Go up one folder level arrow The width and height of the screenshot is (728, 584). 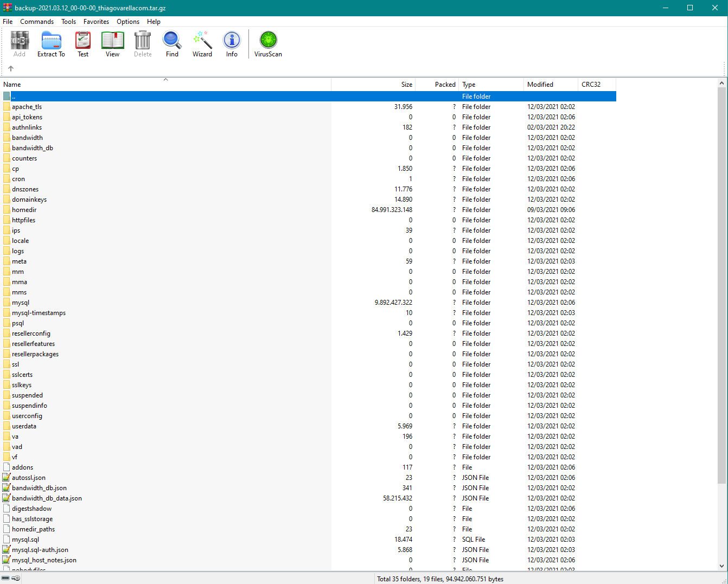[x=11, y=68]
